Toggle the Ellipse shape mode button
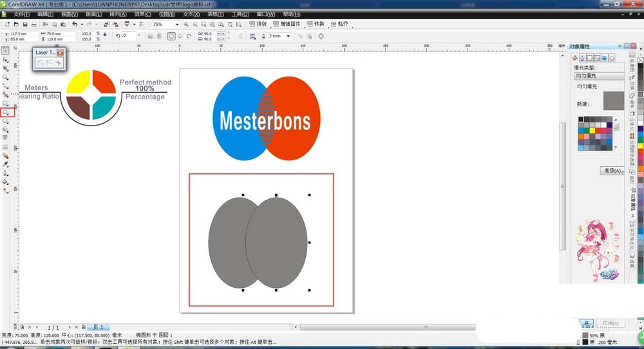 pos(171,36)
